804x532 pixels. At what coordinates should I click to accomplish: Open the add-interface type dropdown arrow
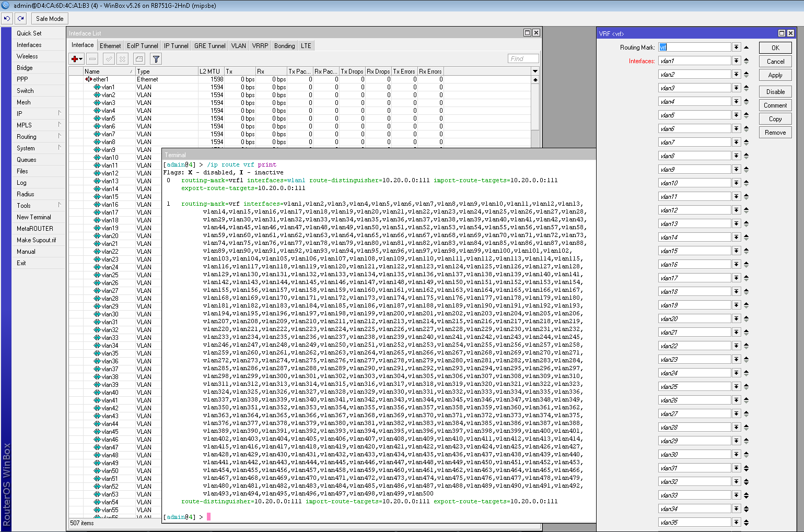coord(81,58)
